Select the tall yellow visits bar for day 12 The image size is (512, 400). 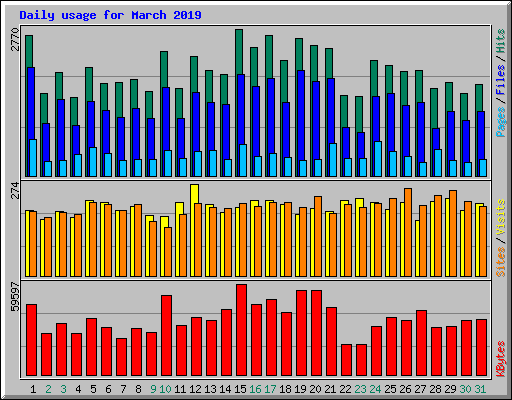195,194
